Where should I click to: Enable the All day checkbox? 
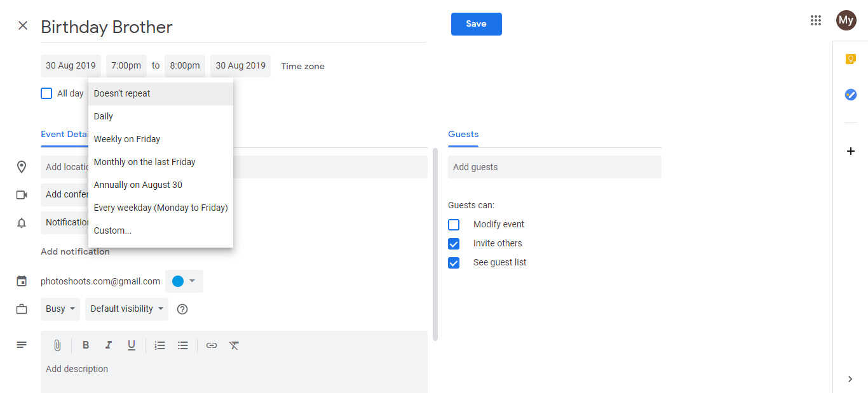(x=46, y=93)
